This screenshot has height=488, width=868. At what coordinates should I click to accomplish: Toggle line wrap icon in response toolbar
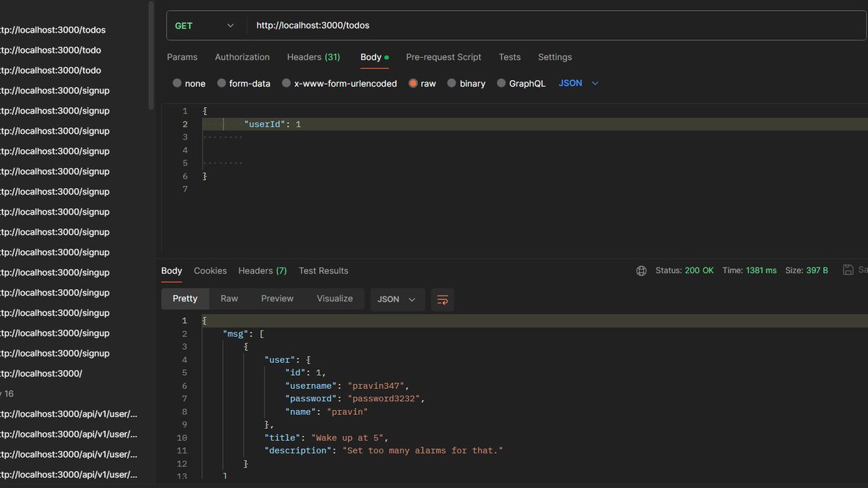(x=443, y=299)
